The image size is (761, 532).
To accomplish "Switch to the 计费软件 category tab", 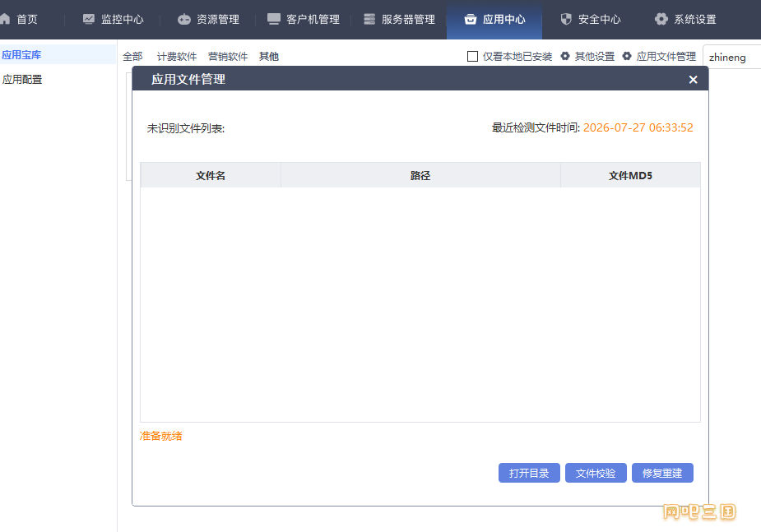I will pyautogui.click(x=177, y=56).
